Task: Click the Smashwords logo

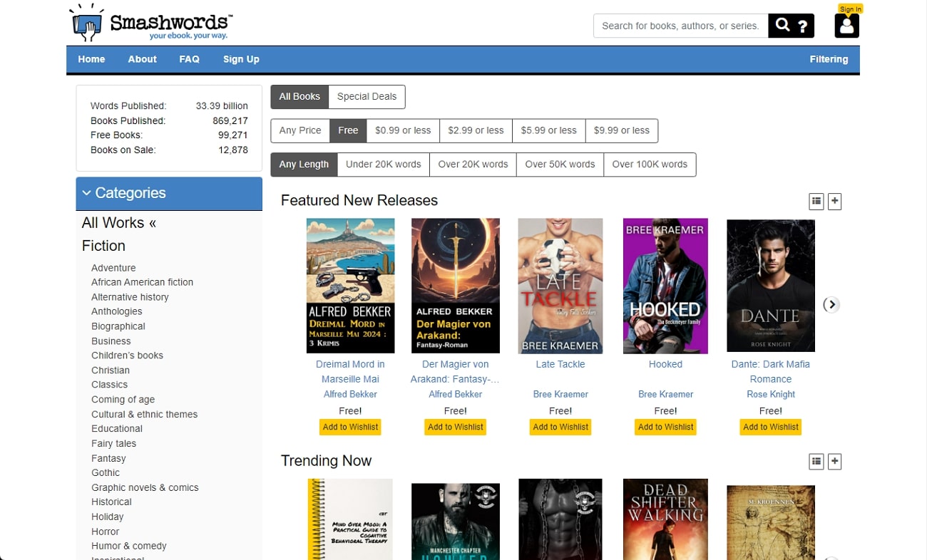Action: click(x=151, y=24)
